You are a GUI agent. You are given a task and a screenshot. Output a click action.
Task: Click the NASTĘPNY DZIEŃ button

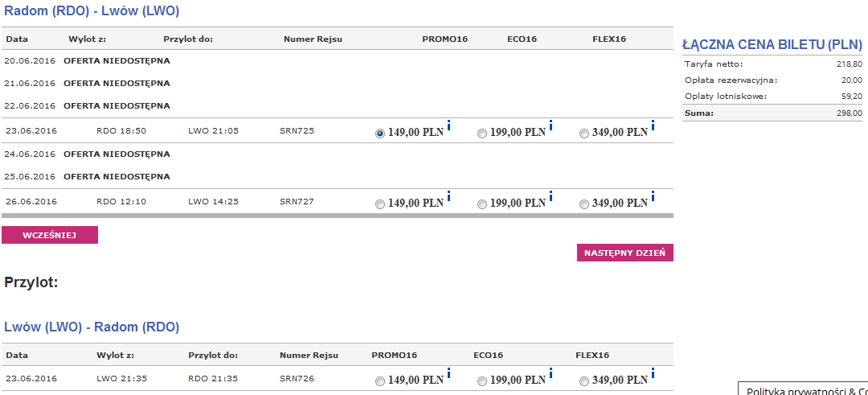[x=625, y=253]
